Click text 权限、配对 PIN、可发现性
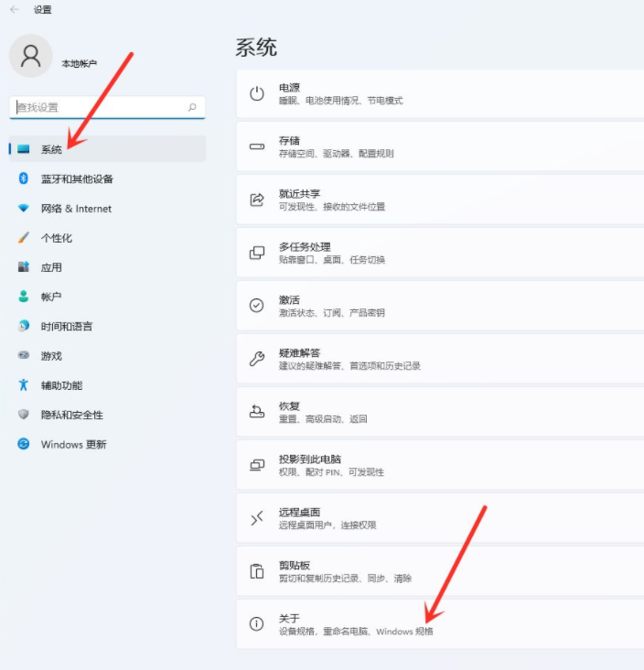The height and width of the screenshot is (670, 644). click(331, 472)
